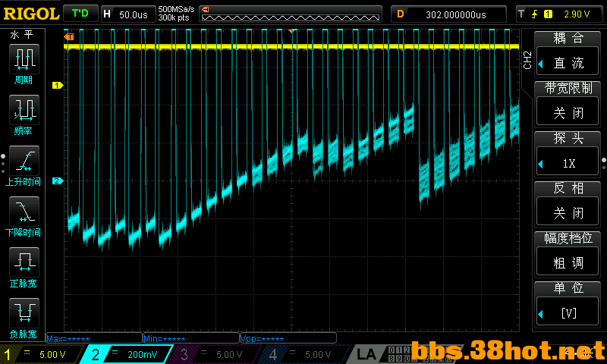
Task: Click the channel 1 ground marker
Action: [58, 85]
